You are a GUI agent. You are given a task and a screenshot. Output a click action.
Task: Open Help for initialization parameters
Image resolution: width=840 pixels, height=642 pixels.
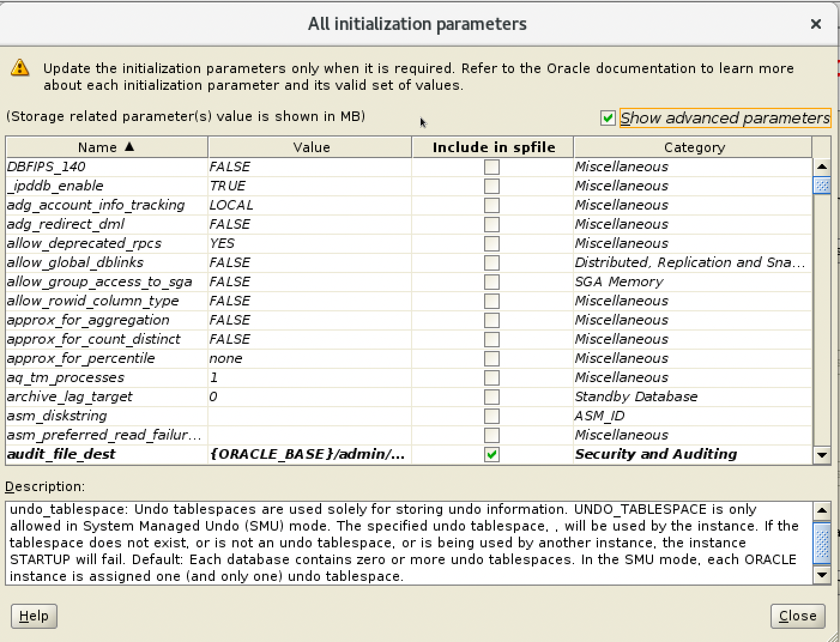click(34, 616)
